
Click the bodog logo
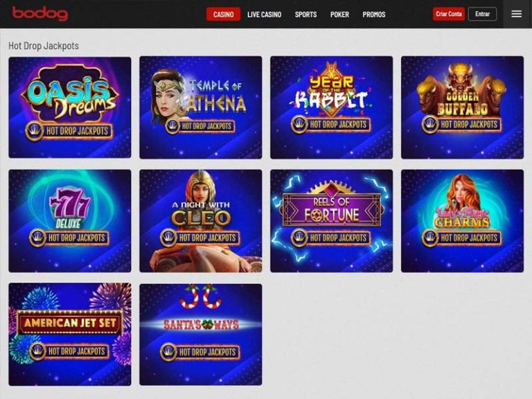(x=40, y=14)
